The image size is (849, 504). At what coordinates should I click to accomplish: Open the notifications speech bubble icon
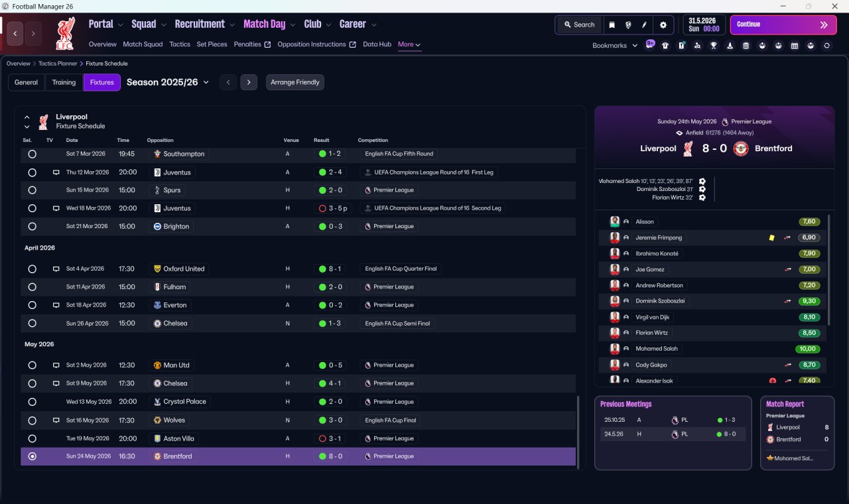(x=649, y=44)
